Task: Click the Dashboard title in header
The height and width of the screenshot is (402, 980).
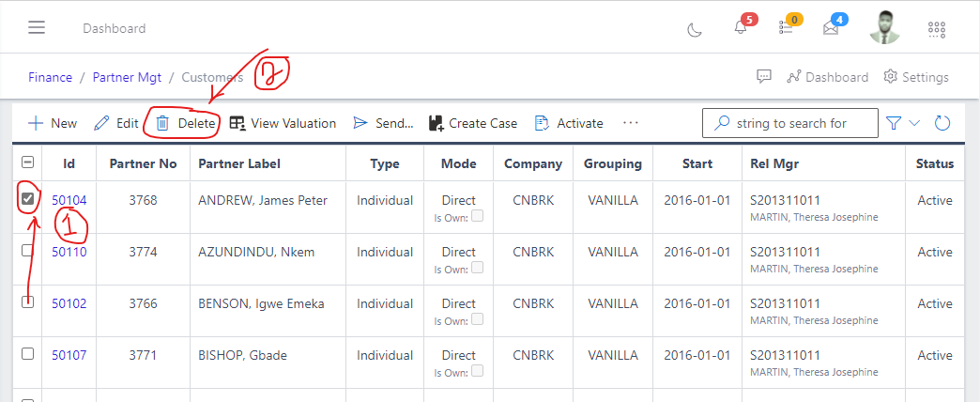Action: [x=115, y=28]
